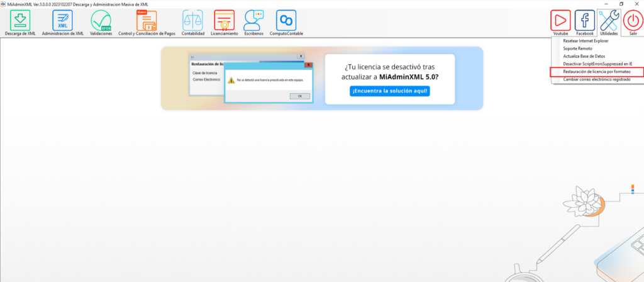644x282 pixels.
Task: Toggle the Utilidades tools menu
Action: 609,23
